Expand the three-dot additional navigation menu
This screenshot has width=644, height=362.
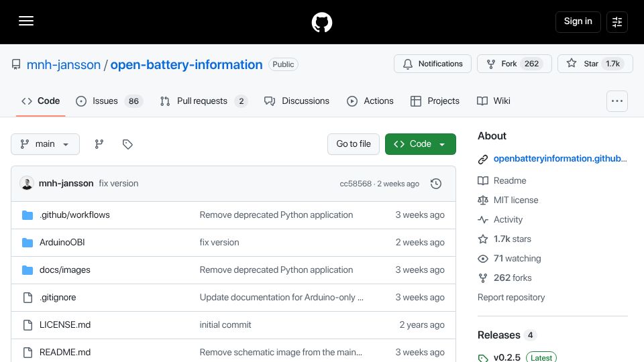pyautogui.click(x=617, y=101)
